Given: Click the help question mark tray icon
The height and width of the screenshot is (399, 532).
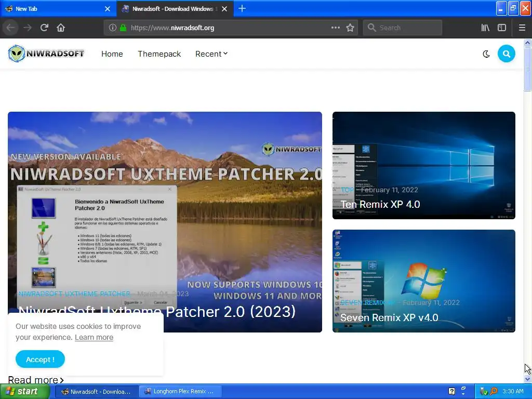Looking at the screenshot, I should pyautogui.click(x=451, y=391).
